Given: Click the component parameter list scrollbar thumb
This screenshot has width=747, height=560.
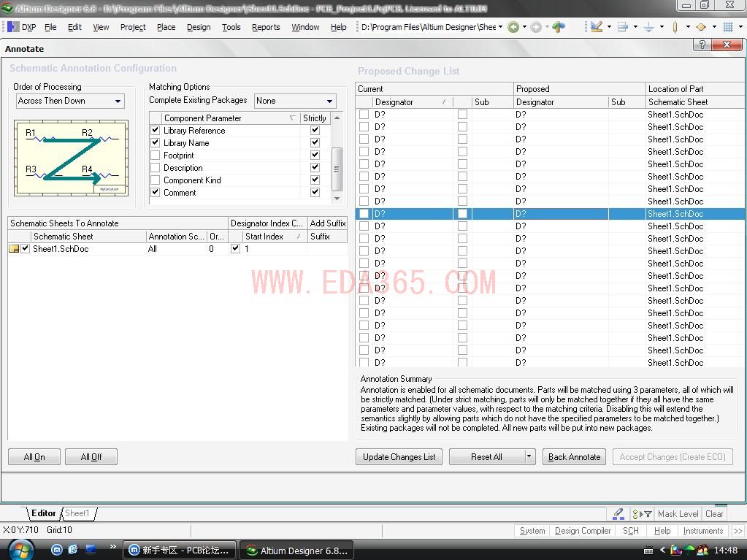Looking at the screenshot, I should click(337, 169).
